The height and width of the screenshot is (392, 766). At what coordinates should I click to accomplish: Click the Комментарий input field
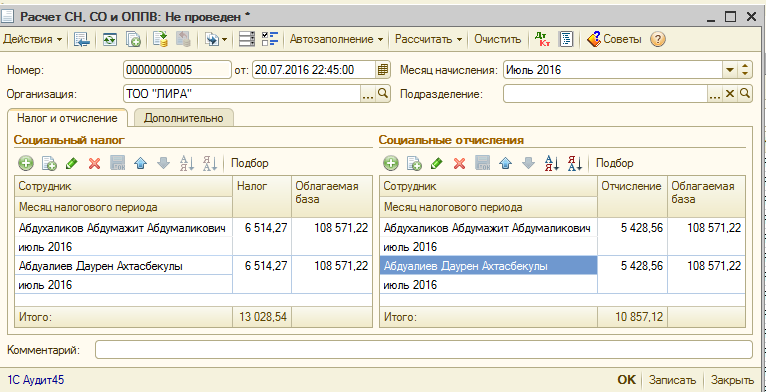pyautogui.click(x=424, y=349)
